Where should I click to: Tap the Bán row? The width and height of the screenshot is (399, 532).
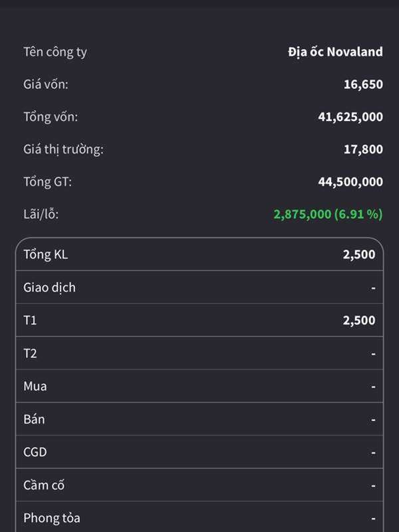[199, 419]
